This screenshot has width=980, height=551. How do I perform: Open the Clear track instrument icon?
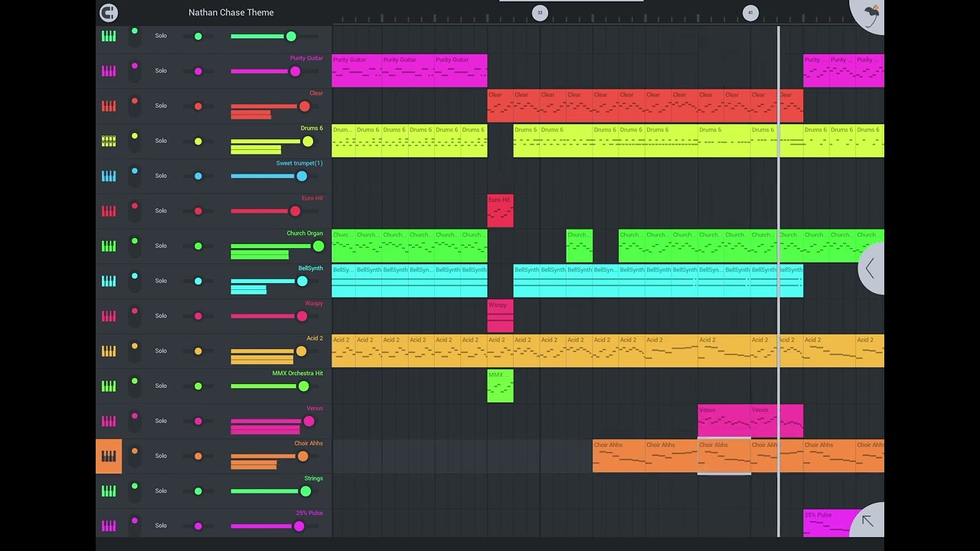coord(109,106)
